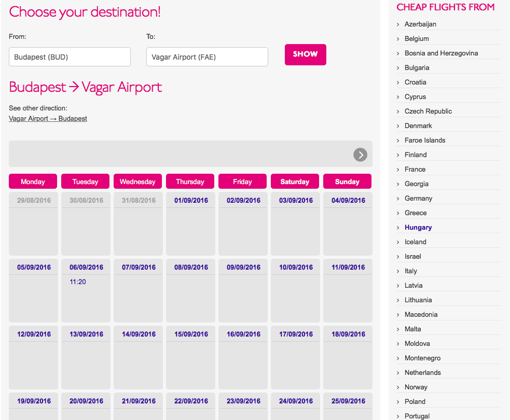Open the Germany link
Screen dimensions: 510x420
418,198
